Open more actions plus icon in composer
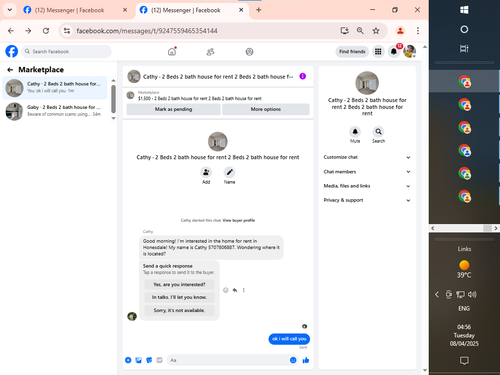The height and width of the screenshot is (375, 500). pos(128,360)
